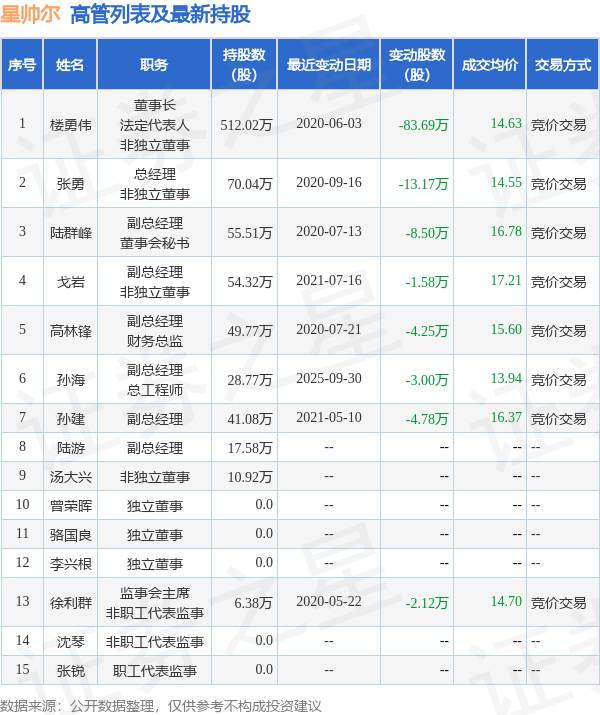Click the 持股数(股) column header
The image size is (600, 715).
[x=244, y=64]
